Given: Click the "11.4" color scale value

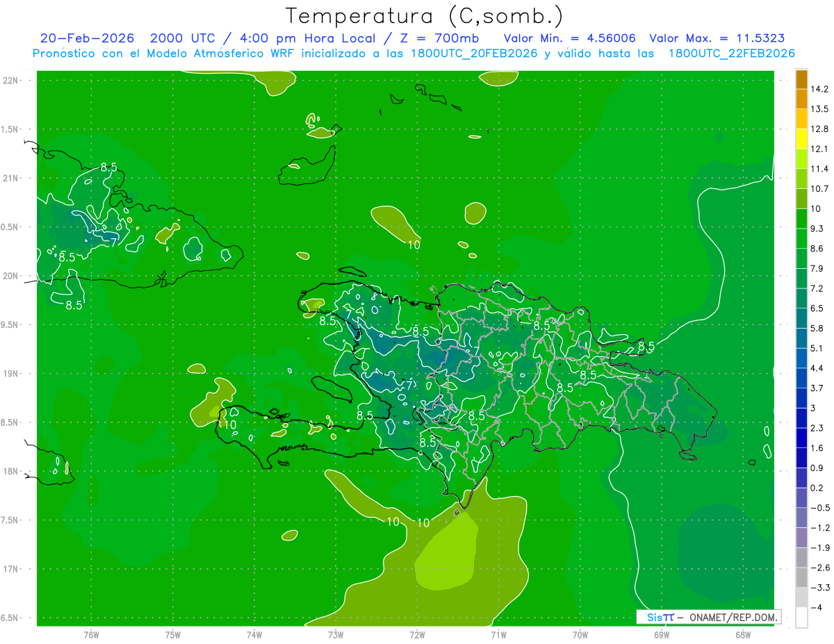Looking at the screenshot, I should pyautogui.click(x=821, y=169).
